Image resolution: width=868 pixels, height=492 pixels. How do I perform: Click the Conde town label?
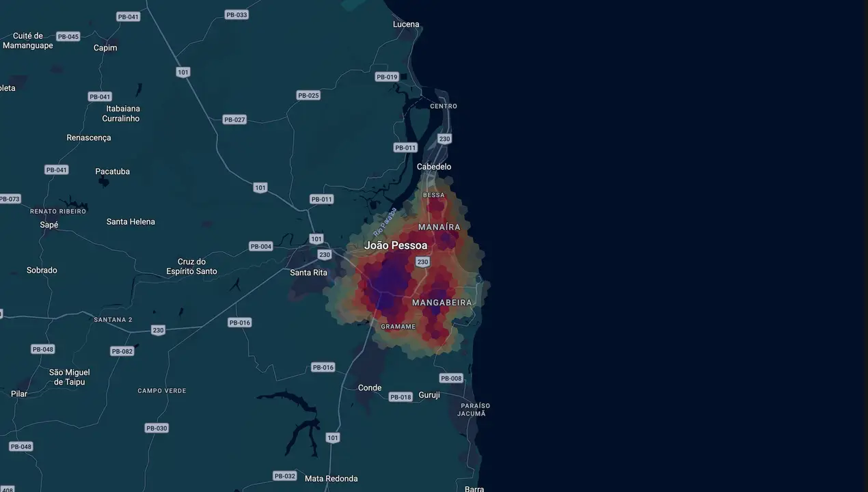370,388
